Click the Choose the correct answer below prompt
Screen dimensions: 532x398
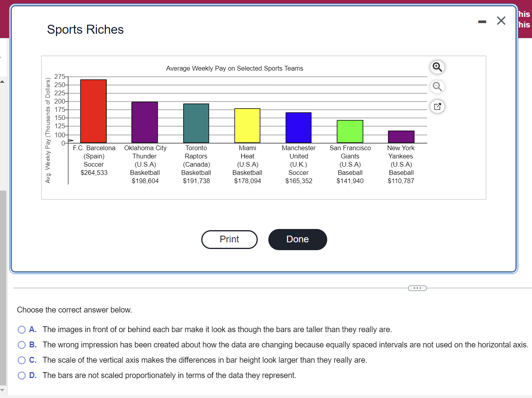(75, 310)
